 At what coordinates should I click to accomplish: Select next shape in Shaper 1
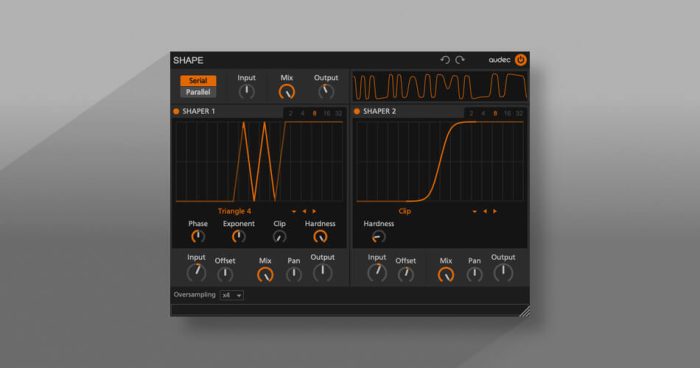tap(314, 211)
